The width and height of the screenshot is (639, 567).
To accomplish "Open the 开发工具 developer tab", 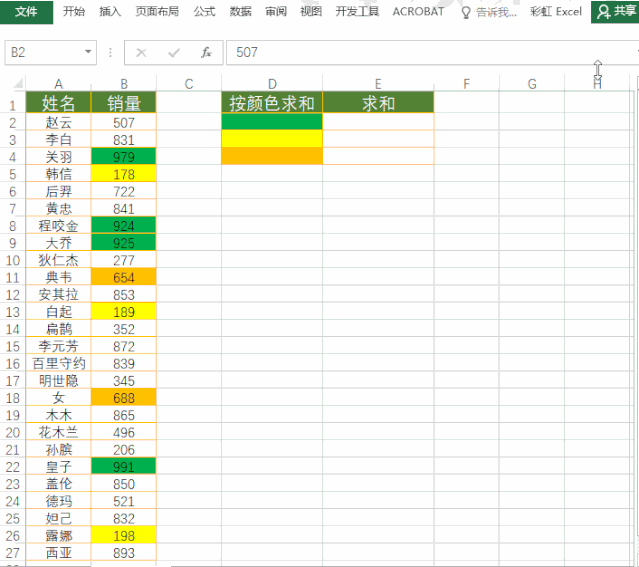I will (x=357, y=11).
